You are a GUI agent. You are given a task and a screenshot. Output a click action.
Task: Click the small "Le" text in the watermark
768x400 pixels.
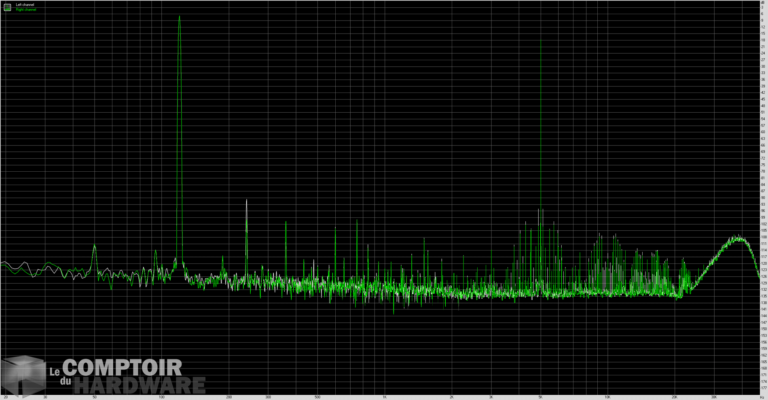pos(56,370)
